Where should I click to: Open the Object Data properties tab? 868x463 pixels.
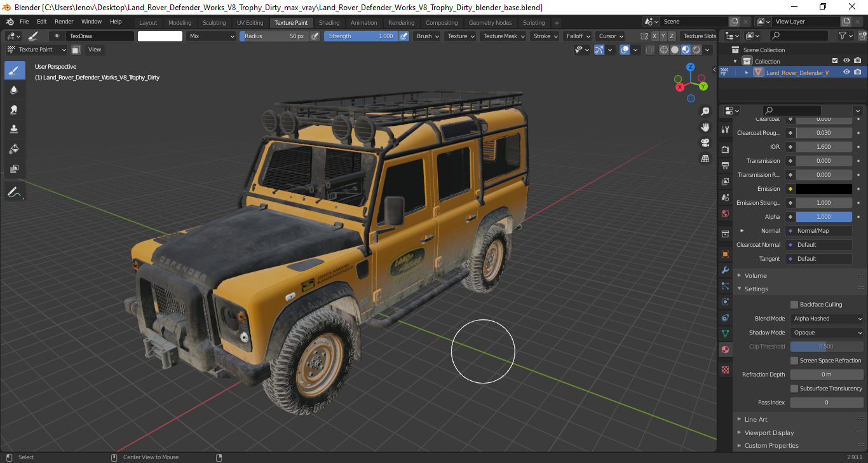725,333
